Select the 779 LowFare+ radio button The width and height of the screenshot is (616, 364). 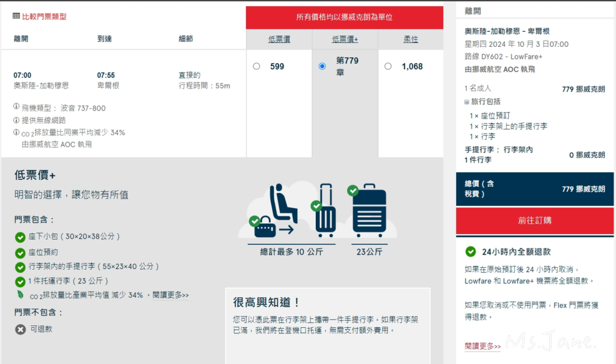(322, 66)
